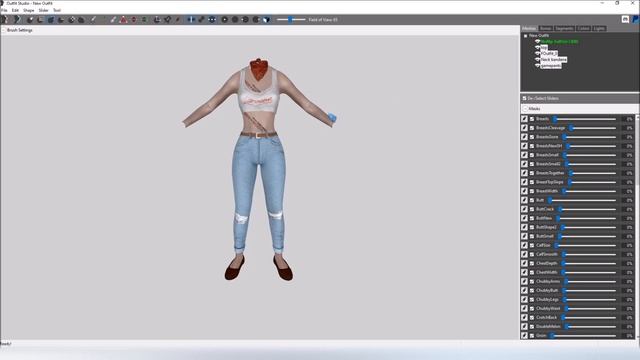Click the Field of View slider
Viewport: 640px width, 360px height.
click(291, 20)
